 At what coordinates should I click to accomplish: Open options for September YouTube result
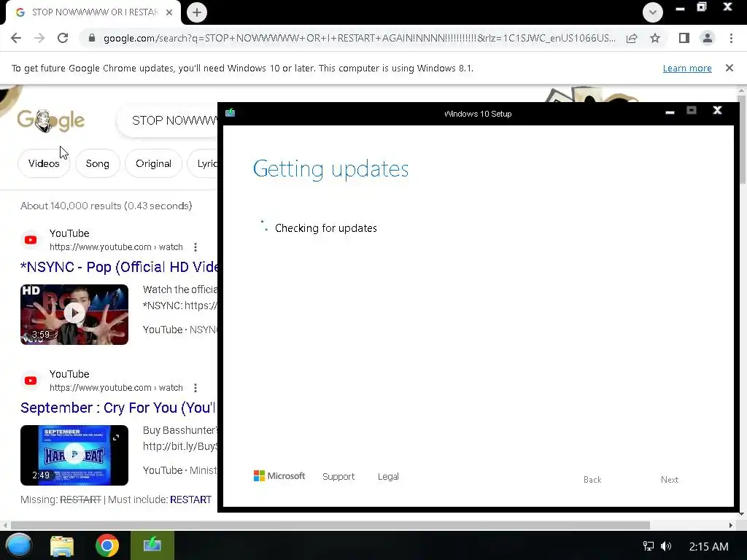click(x=196, y=388)
